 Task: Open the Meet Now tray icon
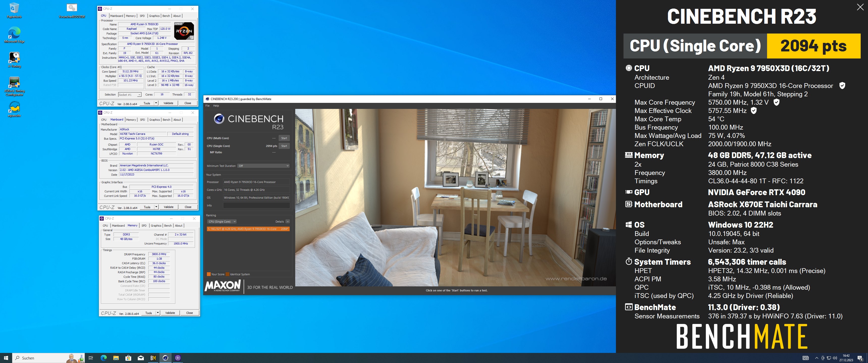pyautogui.click(x=823, y=358)
